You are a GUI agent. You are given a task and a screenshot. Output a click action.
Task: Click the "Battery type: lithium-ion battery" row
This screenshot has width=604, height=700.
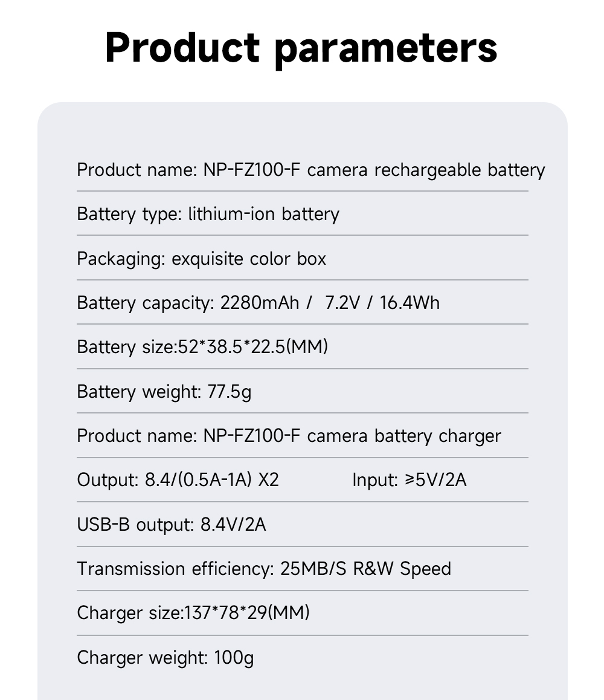pyautogui.click(x=208, y=214)
